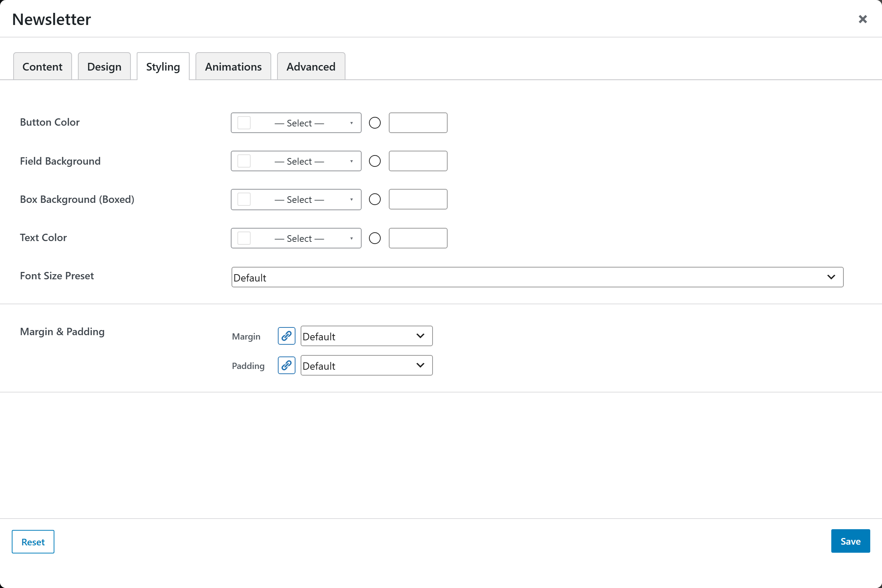Switch to the Design tab

pyautogui.click(x=104, y=67)
